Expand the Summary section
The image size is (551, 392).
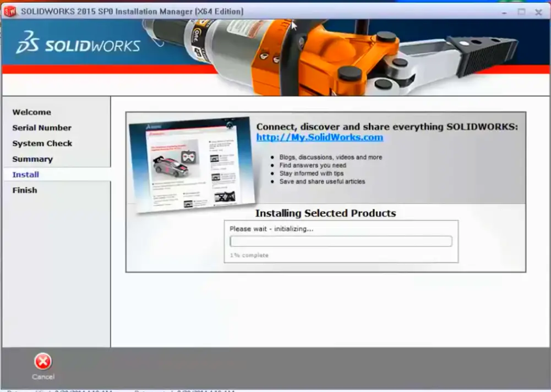coord(32,159)
